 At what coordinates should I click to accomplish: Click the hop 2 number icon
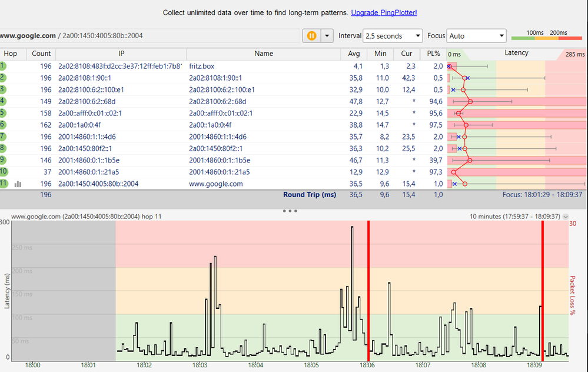[x=4, y=78]
